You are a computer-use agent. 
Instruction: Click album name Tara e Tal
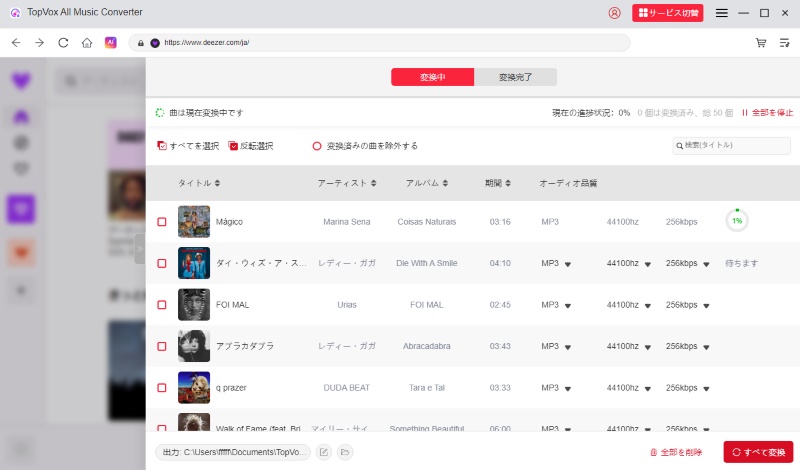427,388
